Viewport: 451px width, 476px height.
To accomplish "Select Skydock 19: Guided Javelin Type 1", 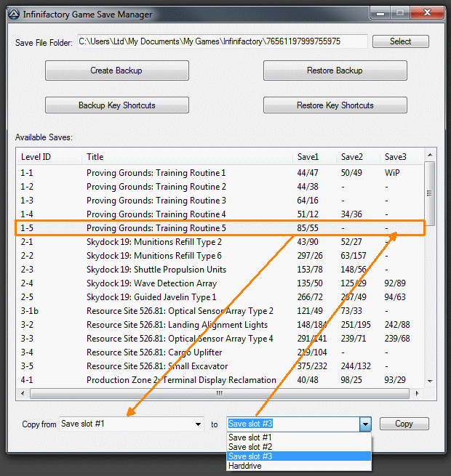I will (220, 297).
